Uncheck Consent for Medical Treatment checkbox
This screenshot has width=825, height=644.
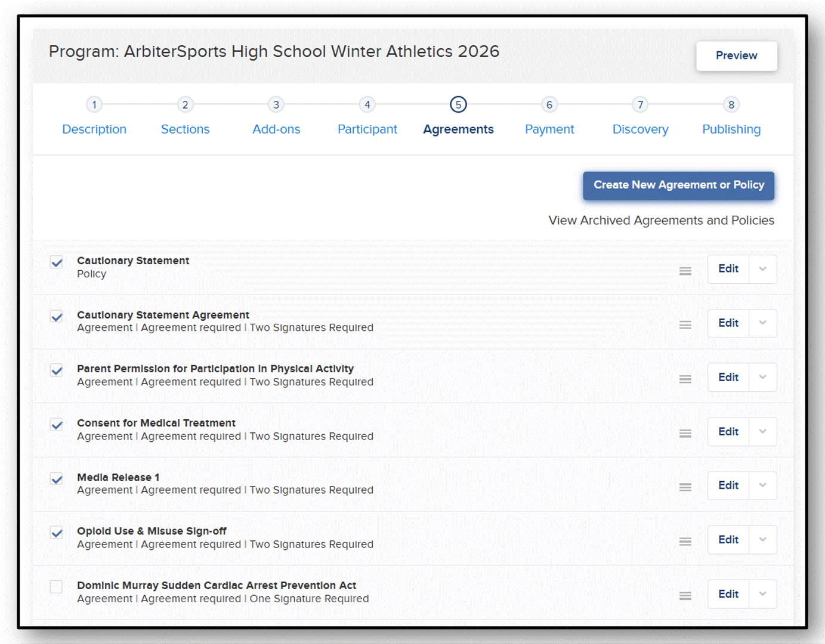(x=57, y=425)
